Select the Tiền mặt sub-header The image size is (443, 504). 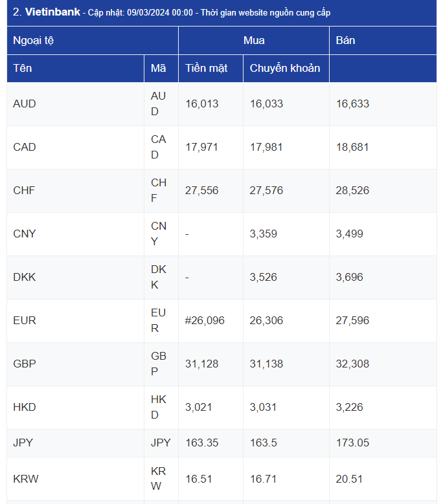pyautogui.click(x=210, y=68)
